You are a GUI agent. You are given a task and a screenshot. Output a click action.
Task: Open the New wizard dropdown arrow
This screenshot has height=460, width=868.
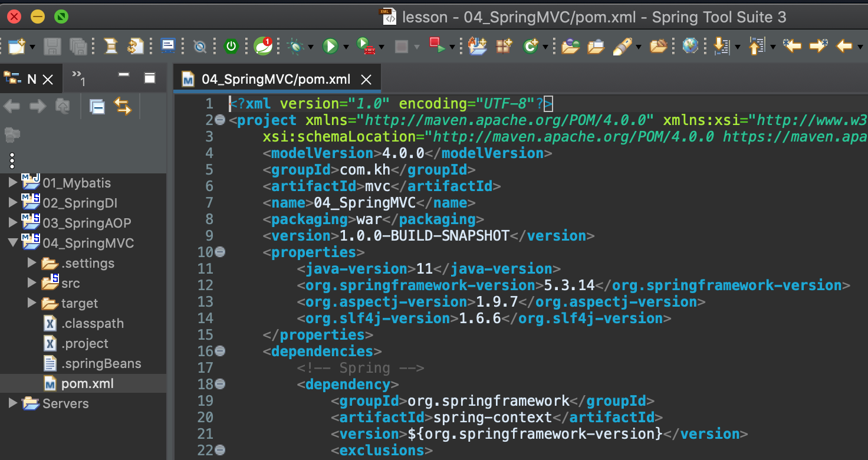32,47
